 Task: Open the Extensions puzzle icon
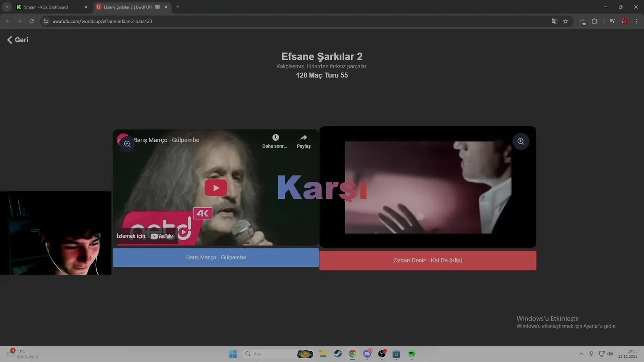[595, 21]
